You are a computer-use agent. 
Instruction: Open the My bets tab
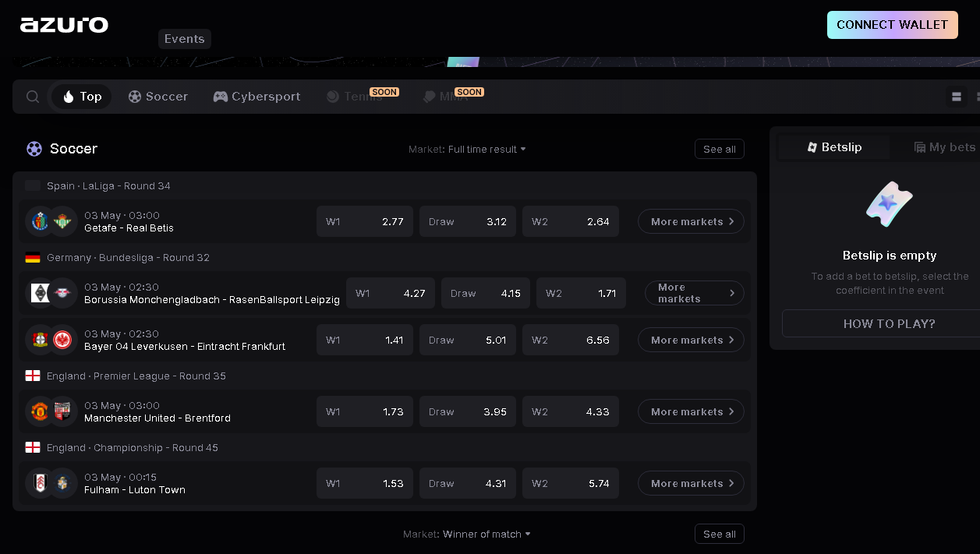coord(945,147)
